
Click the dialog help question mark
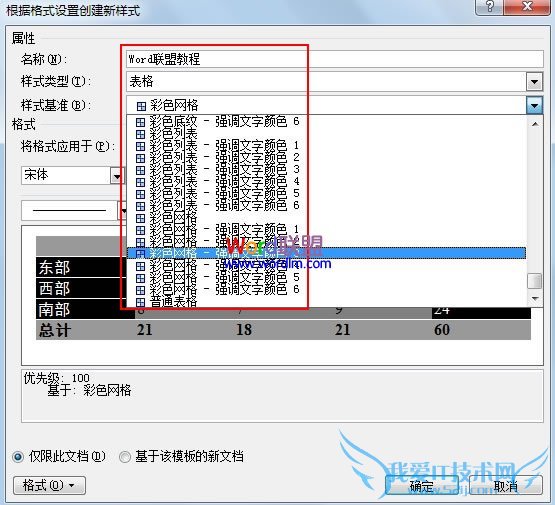(490, 6)
